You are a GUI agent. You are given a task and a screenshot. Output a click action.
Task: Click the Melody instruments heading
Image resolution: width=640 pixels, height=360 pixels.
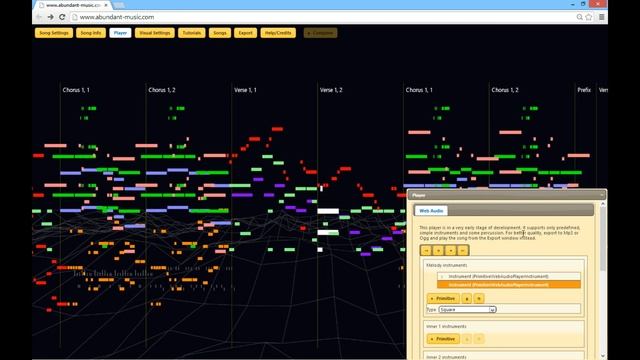pyautogui.click(x=447, y=265)
